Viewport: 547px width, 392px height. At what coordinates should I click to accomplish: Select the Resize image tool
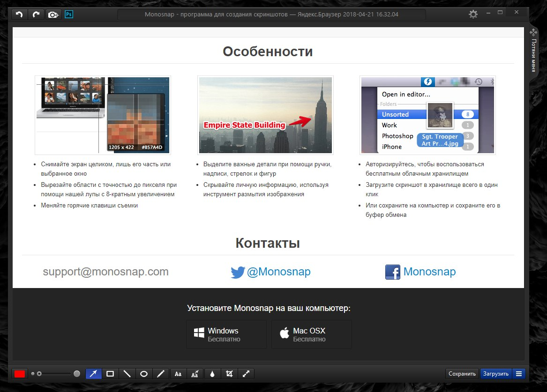coord(246,374)
